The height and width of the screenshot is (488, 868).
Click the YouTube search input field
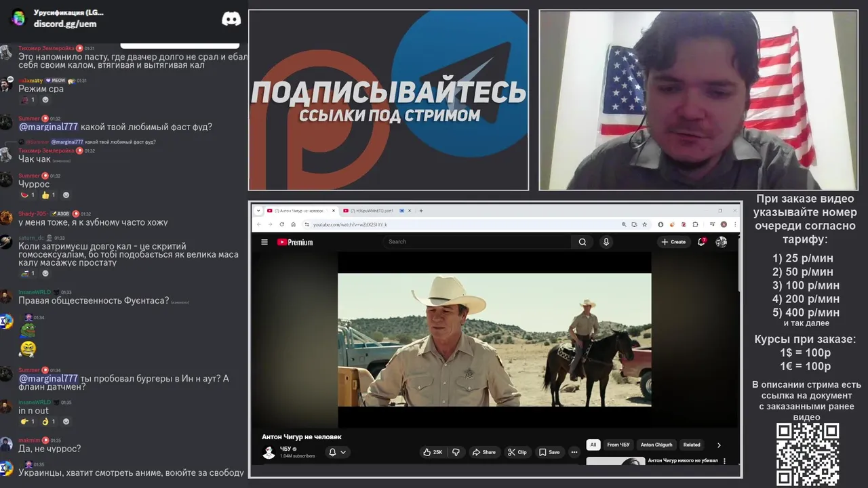478,242
